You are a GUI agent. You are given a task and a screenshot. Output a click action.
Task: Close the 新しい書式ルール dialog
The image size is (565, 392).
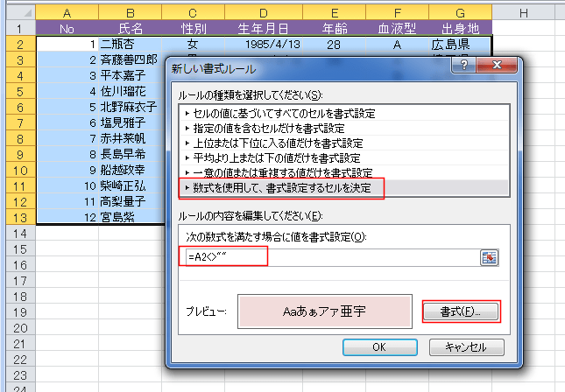(497, 65)
